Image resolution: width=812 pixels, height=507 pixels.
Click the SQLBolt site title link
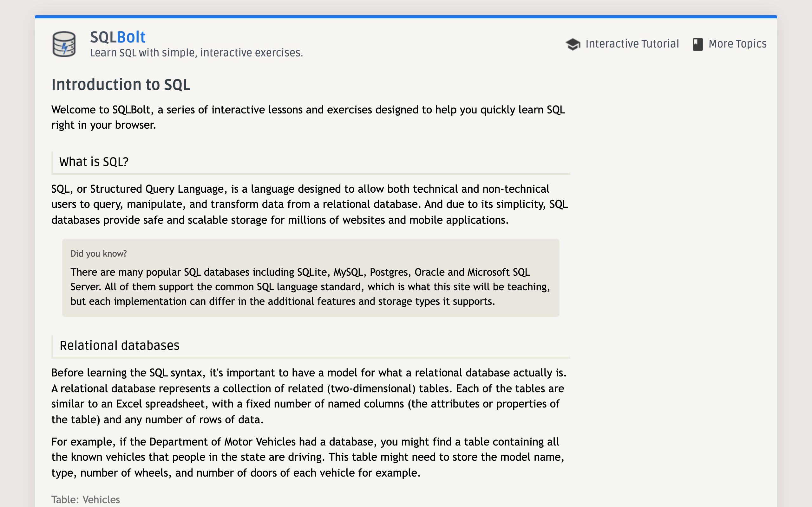(x=118, y=37)
